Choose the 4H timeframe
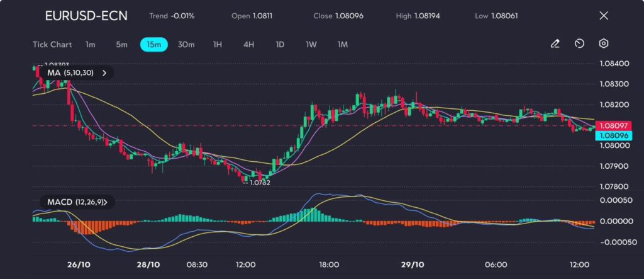This screenshot has height=279, width=644. 248,45
